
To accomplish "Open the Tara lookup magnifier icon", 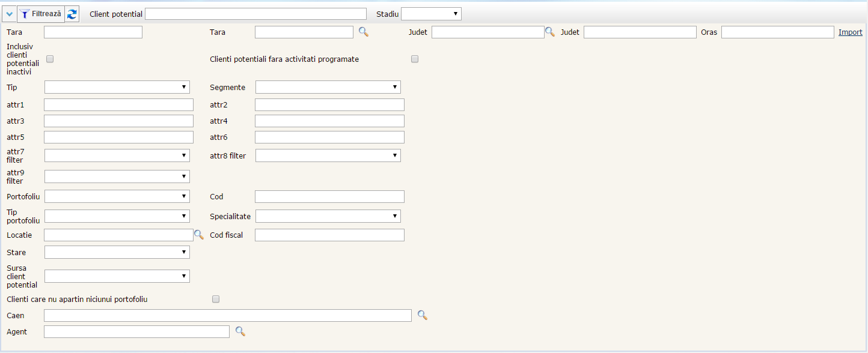I will coord(364,32).
